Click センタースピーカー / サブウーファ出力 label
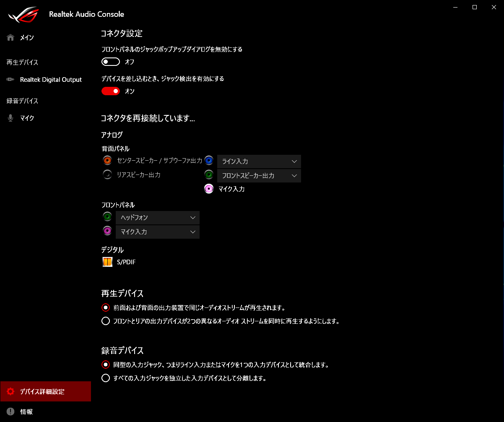Viewport: 504px width, 422px height. click(160, 161)
